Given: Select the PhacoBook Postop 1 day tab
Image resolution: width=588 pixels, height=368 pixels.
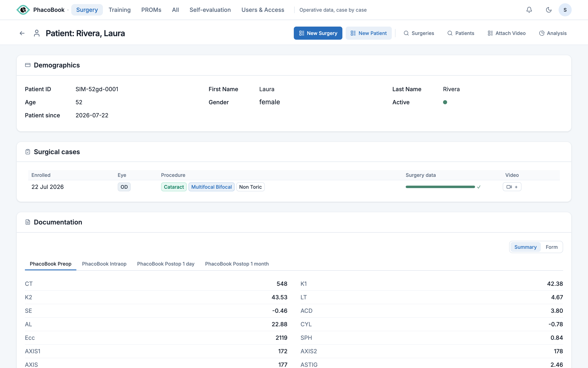Looking at the screenshot, I should (166, 264).
